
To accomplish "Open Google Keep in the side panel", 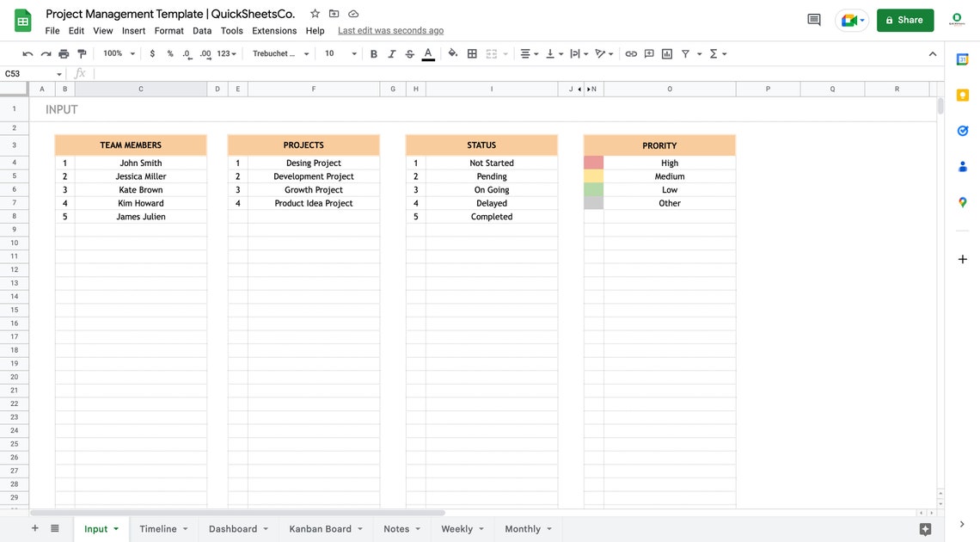I will click(962, 96).
